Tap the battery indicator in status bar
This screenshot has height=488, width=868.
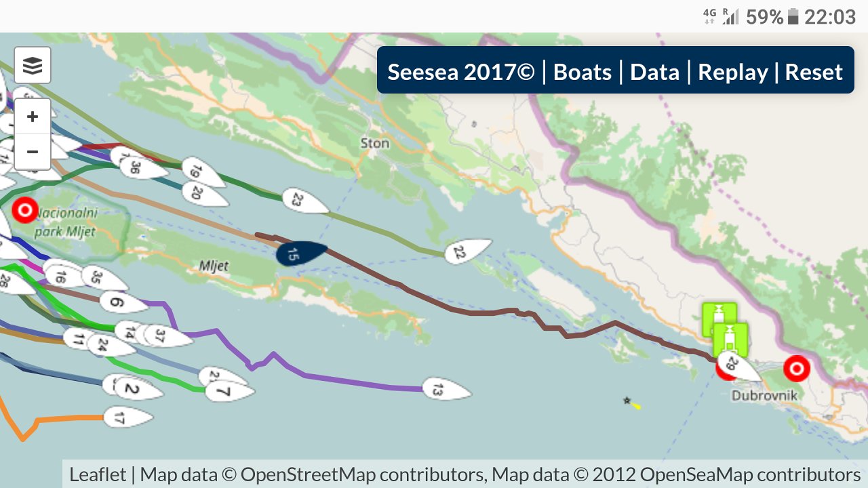pyautogui.click(x=793, y=17)
